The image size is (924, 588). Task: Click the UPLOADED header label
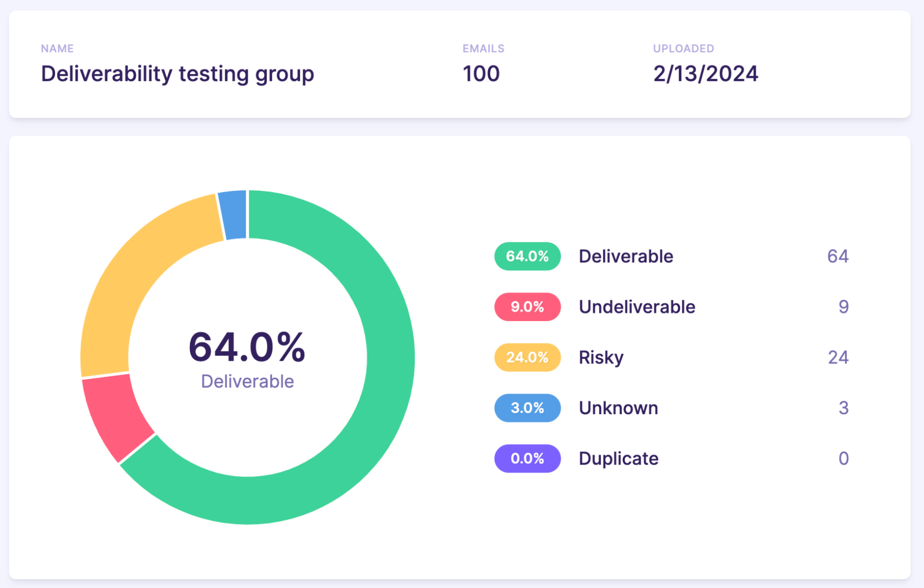pyautogui.click(x=684, y=48)
